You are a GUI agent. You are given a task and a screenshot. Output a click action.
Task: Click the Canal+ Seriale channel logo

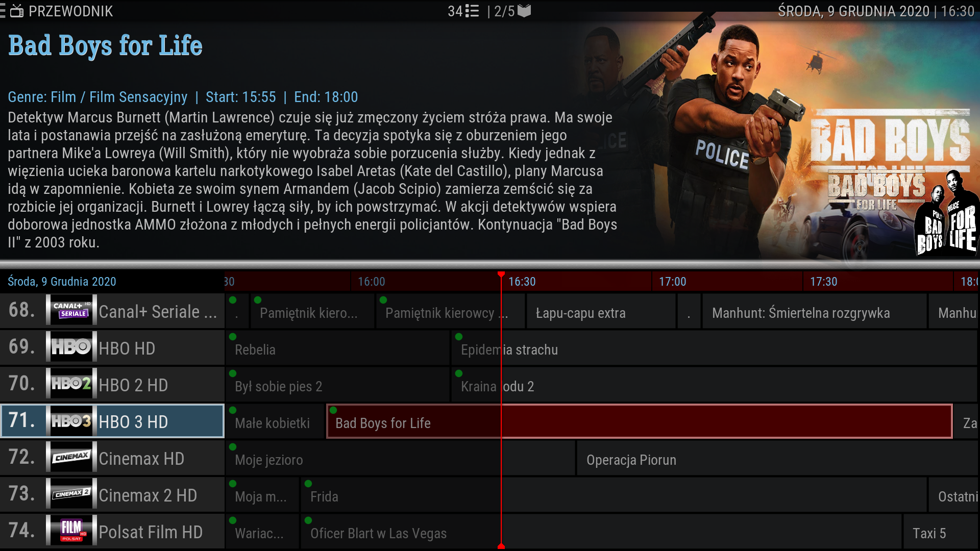pos(71,311)
